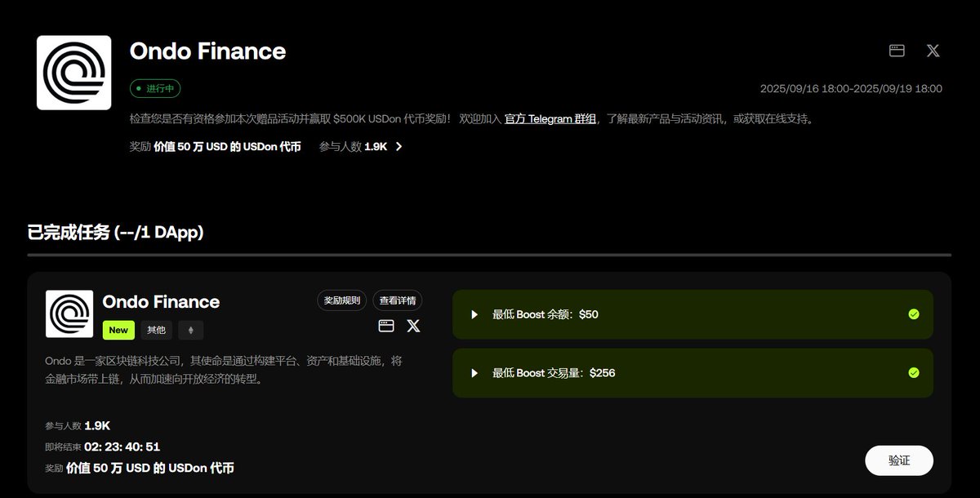Click the 最低 Boost 交易量: $256 label

point(554,373)
